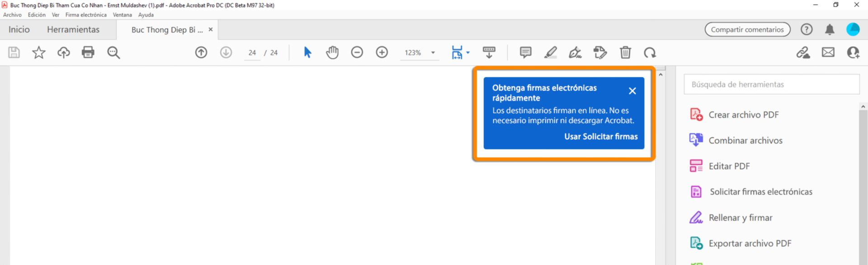This screenshot has width=868, height=265.
Task: Open the Firma electrónica menu
Action: [86, 15]
